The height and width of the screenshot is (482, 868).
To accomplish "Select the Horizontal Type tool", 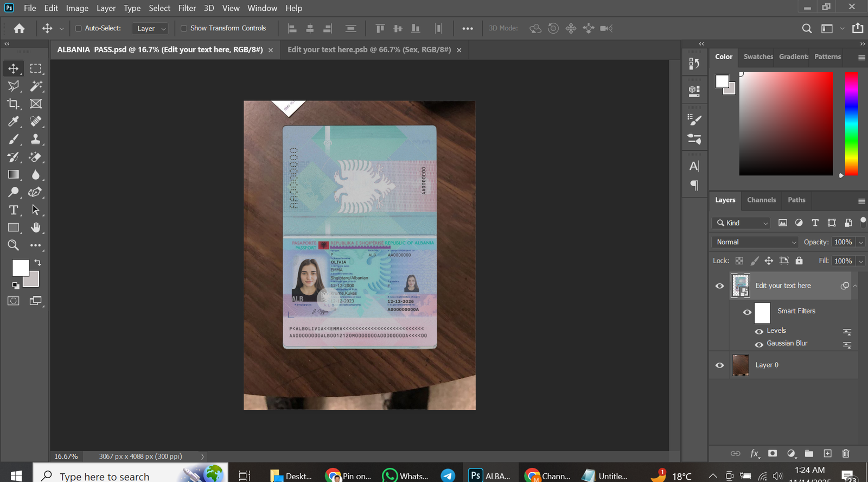I will pos(14,210).
